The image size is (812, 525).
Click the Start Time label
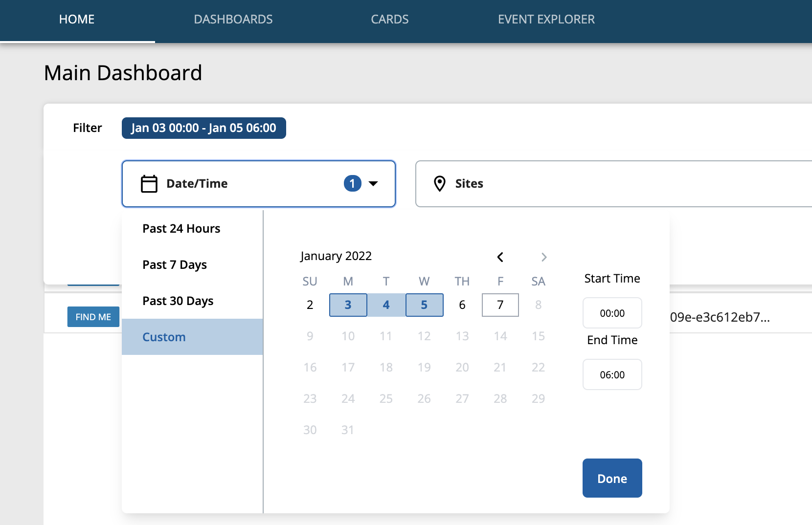[612, 279]
